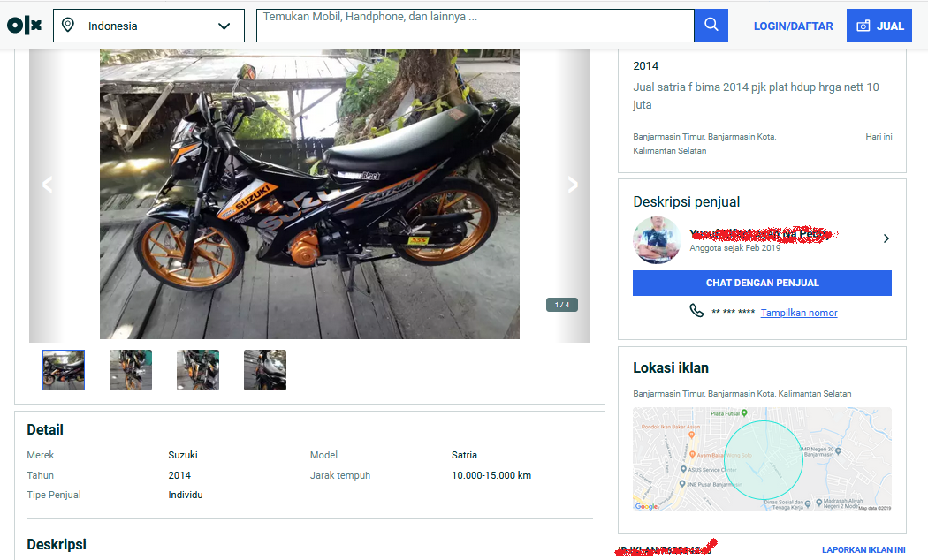
Task: Click the address under Lokasi iklan
Action: tap(742, 393)
